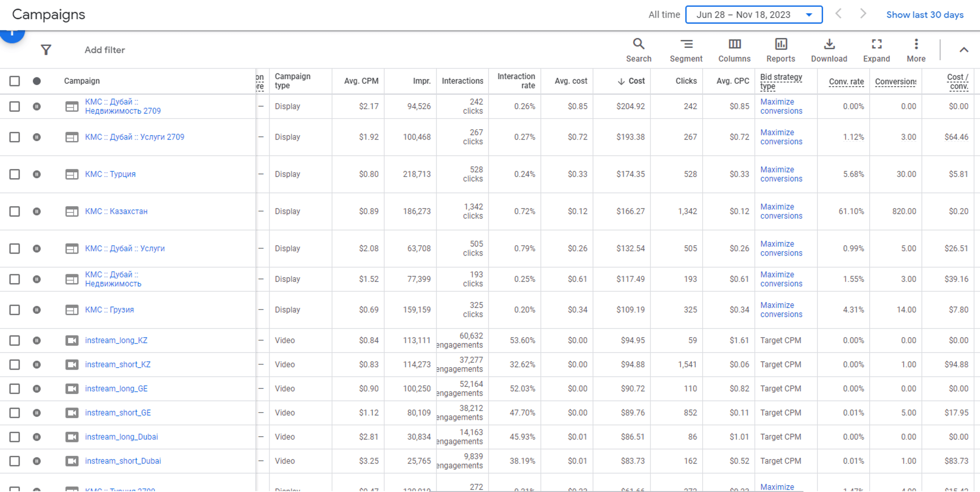Sort by the Clicks column header

coord(686,81)
